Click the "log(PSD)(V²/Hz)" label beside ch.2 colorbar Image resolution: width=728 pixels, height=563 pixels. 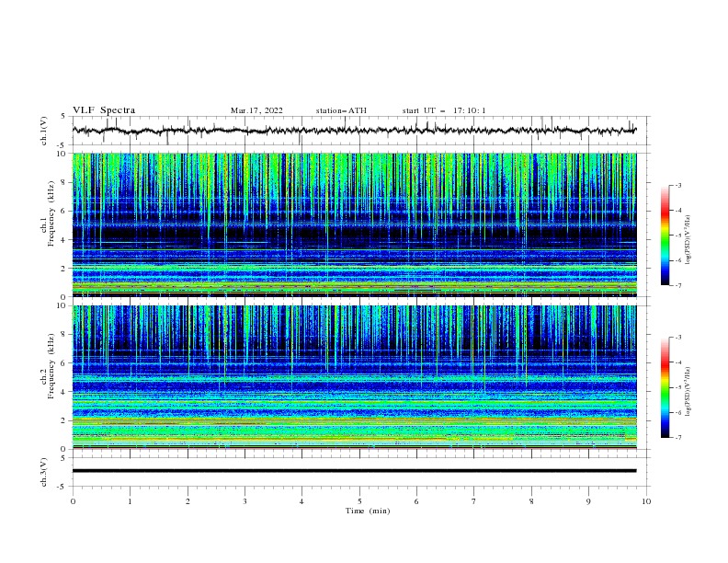click(688, 392)
